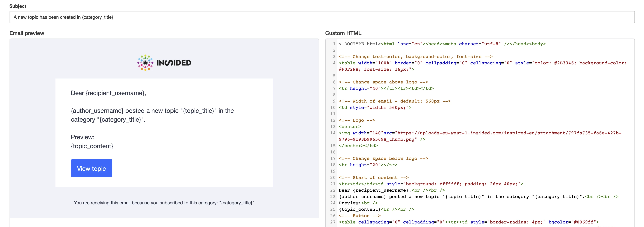Click the InSided logo in the email preview
The width and height of the screenshot is (644, 227).
[x=164, y=62]
